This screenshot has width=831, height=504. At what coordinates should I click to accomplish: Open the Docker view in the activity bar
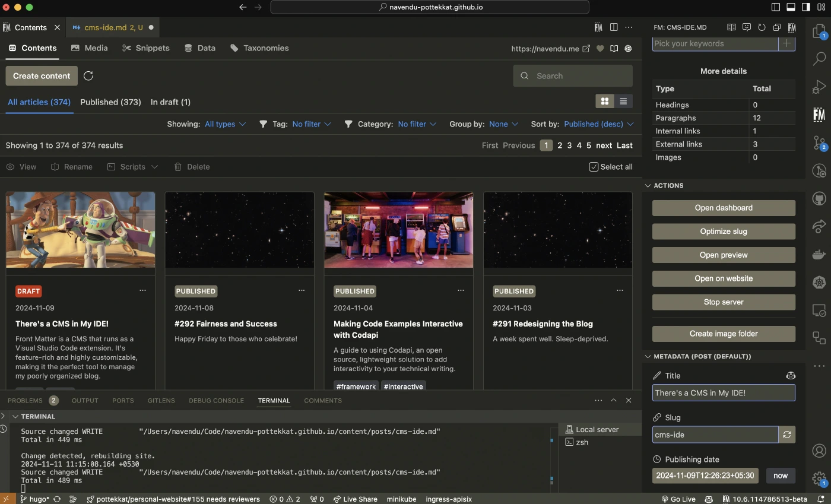[819, 254]
